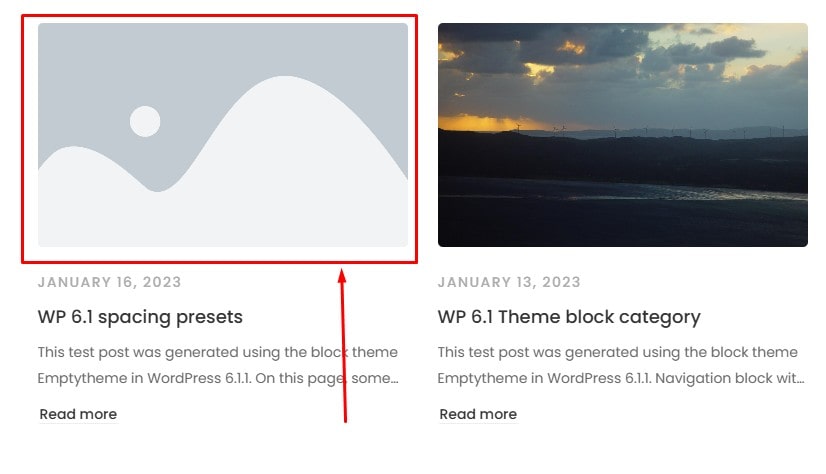This screenshot has height=474, width=826.
Task: Click the January 13, 2023 date
Action: click(509, 282)
